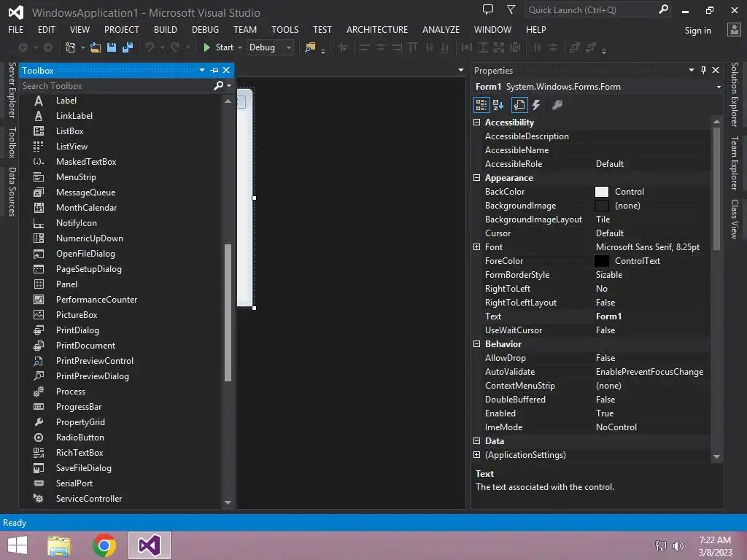
Task: Open the Form1 object selector dropdown
Action: point(719,87)
